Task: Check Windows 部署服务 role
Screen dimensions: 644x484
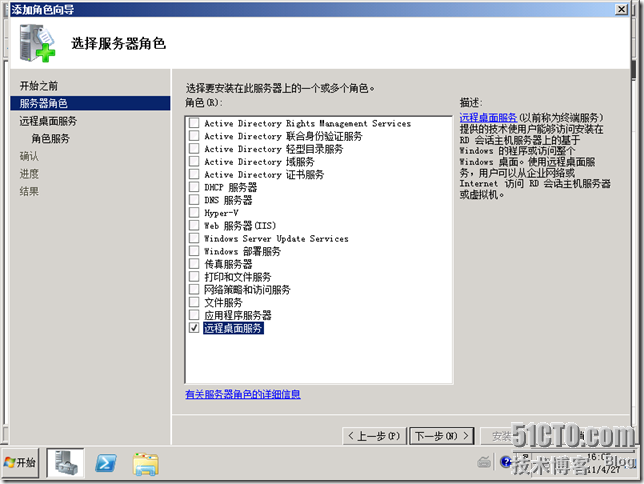Action: tap(194, 251)
